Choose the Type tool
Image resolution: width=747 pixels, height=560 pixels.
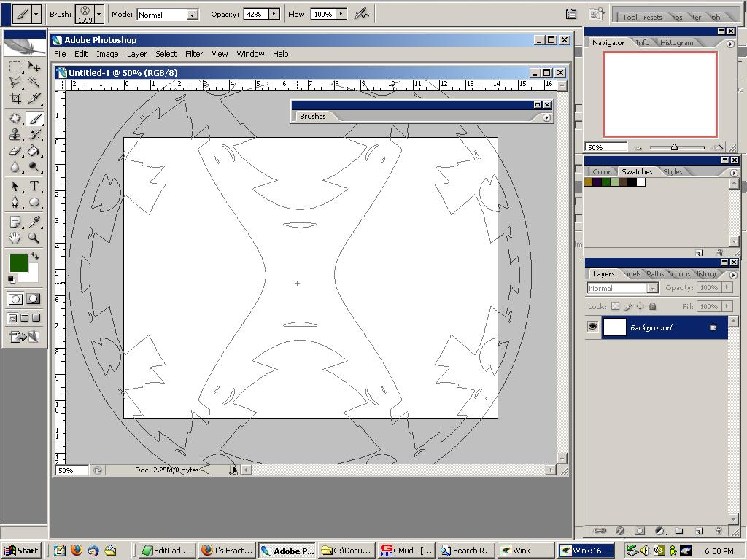click(x=34, y=186)
